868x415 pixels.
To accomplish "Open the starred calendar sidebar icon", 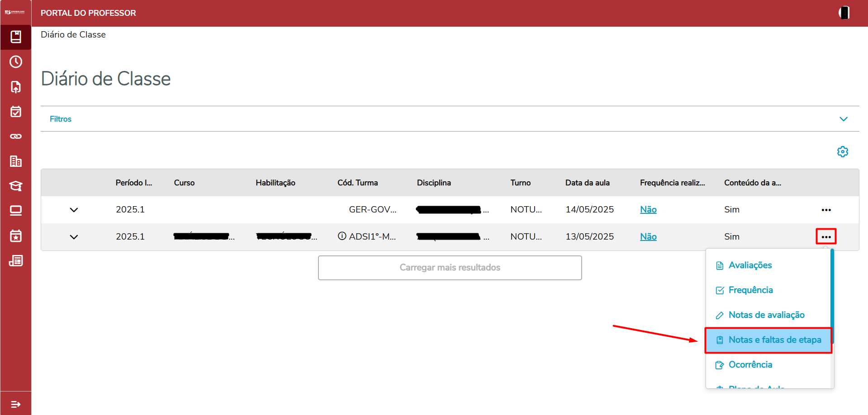I will point(16,236).
